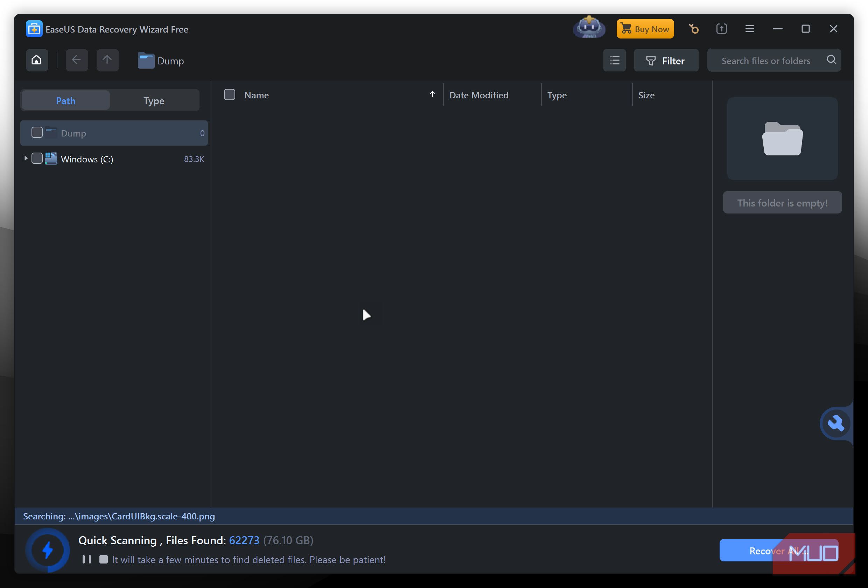The height and width of the screenshot is (588, 868).
Task: Go to the Home screen icon
Action: coord(37,60)
